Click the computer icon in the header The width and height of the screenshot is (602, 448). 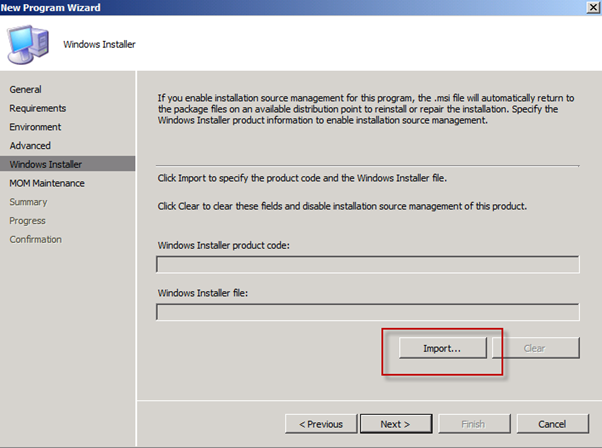(28, 44)
